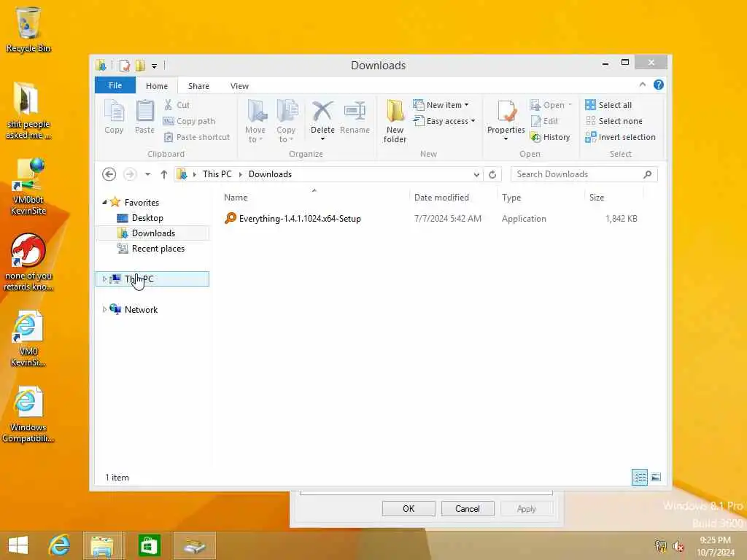This screenshot has width=747, height=560.
Task: Select Desktop under Favorites
Action: [147, 217]
